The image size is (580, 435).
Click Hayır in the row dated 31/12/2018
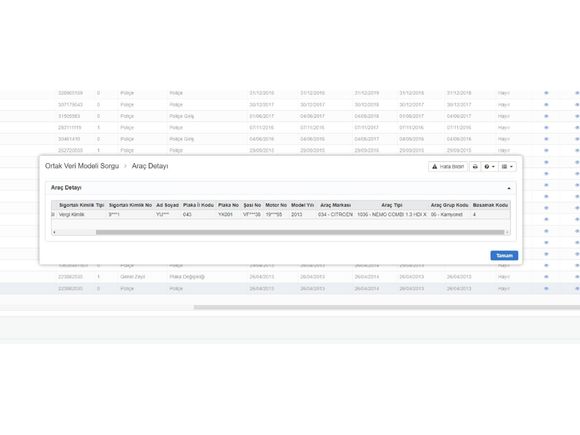pos(503,93)
